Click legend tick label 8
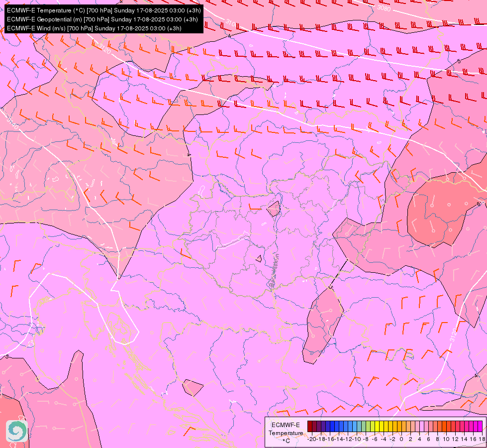 pyautogui.click(x=437, y=440)
